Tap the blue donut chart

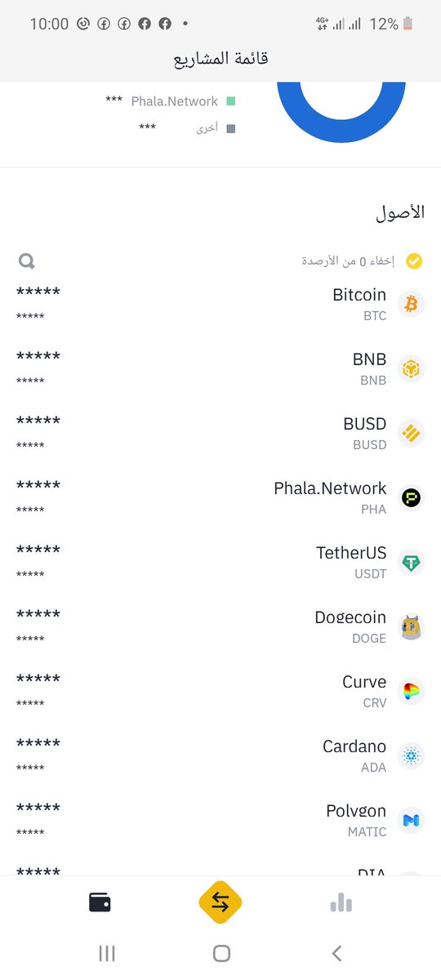point(341,113)
